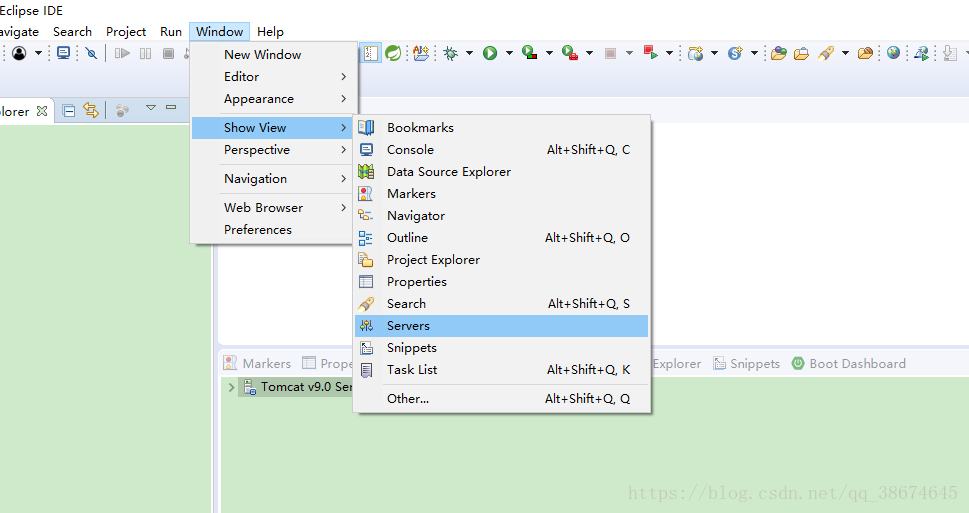
Task: Click the flashlight Search toolbar icon
Action: [x=826, y=53]
